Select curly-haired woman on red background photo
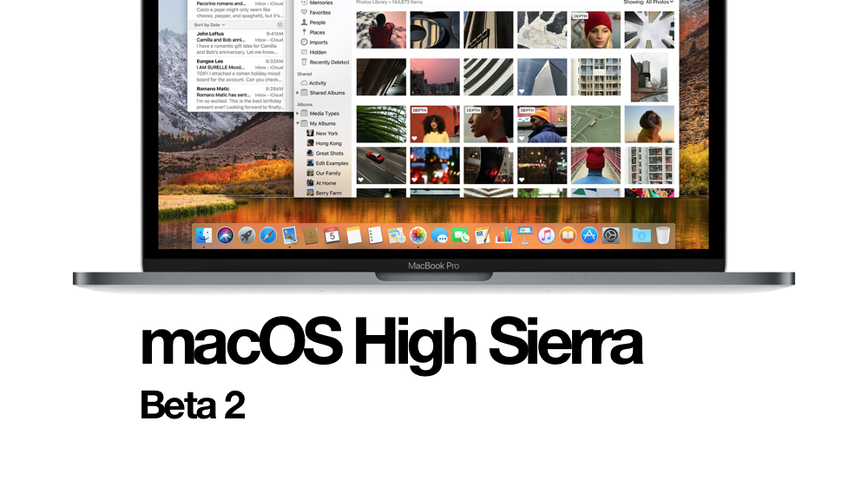 (x=435, y=124)
